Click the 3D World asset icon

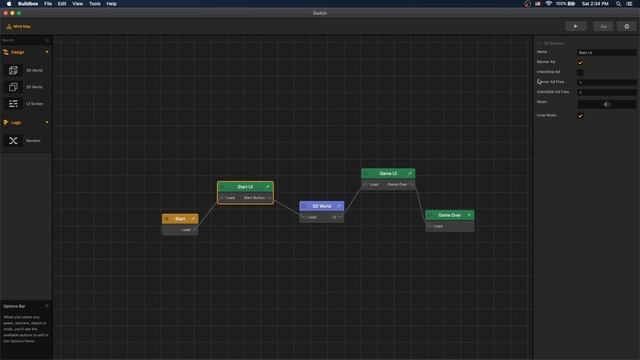tap(13, 70)
